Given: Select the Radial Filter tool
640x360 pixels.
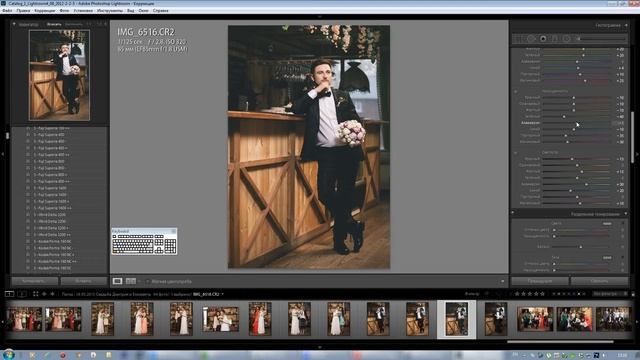Looking at the screenshot, I should 567,38.
